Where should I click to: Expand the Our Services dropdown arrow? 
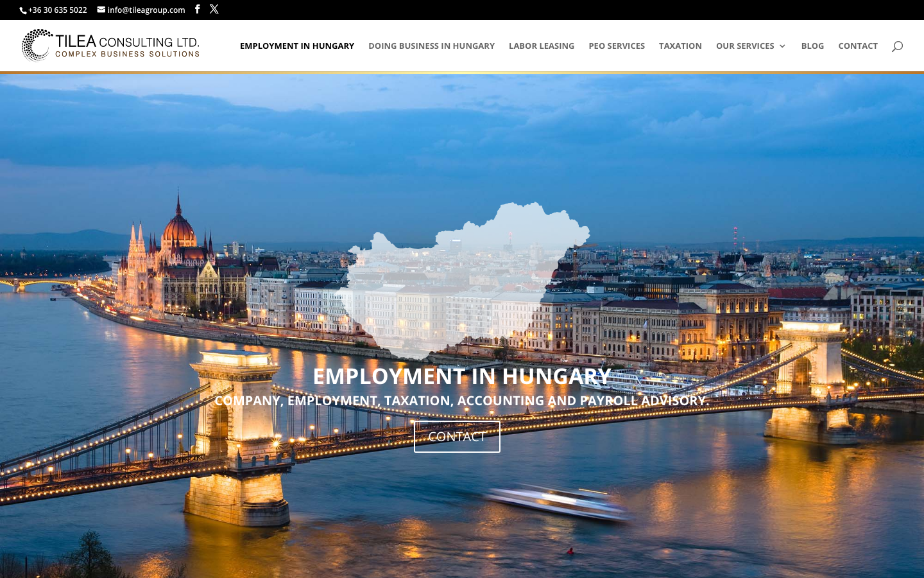(x=782, y=46)
